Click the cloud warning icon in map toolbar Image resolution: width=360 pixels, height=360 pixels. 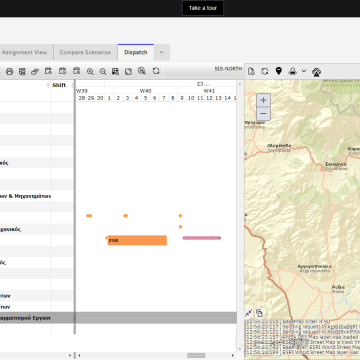click(x=316, y=72)
